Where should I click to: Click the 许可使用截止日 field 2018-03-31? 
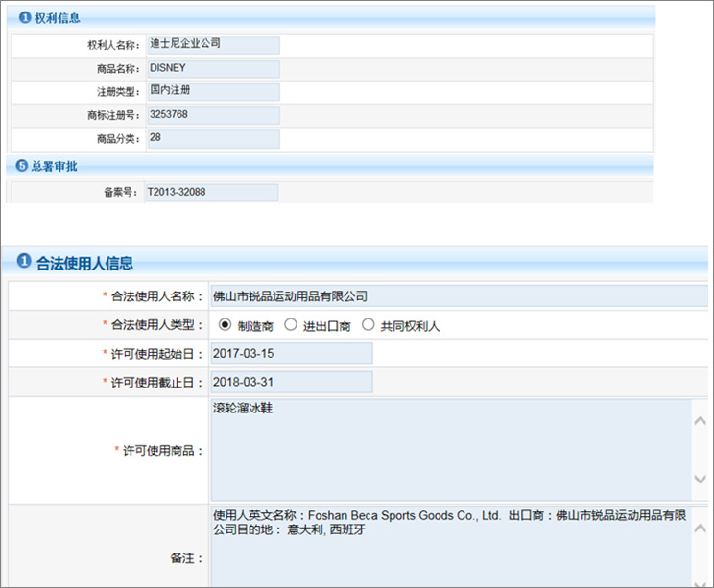292,382
